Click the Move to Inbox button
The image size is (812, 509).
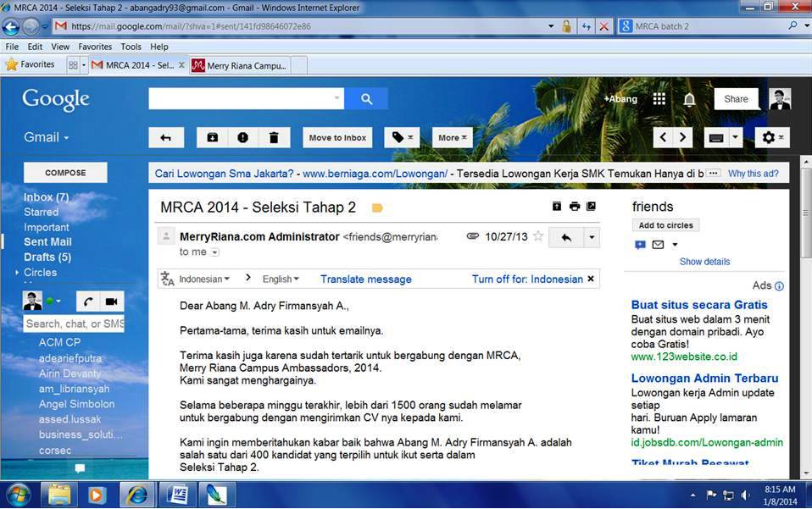(337, 137)
